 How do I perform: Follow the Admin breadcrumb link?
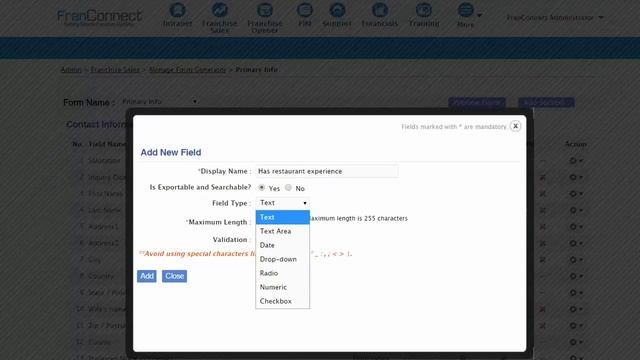click(71, 69)
